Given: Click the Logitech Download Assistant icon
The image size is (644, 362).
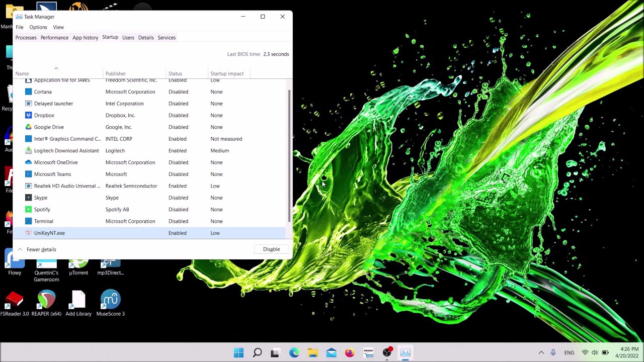Looking at the screenshot, I should 29,150.
